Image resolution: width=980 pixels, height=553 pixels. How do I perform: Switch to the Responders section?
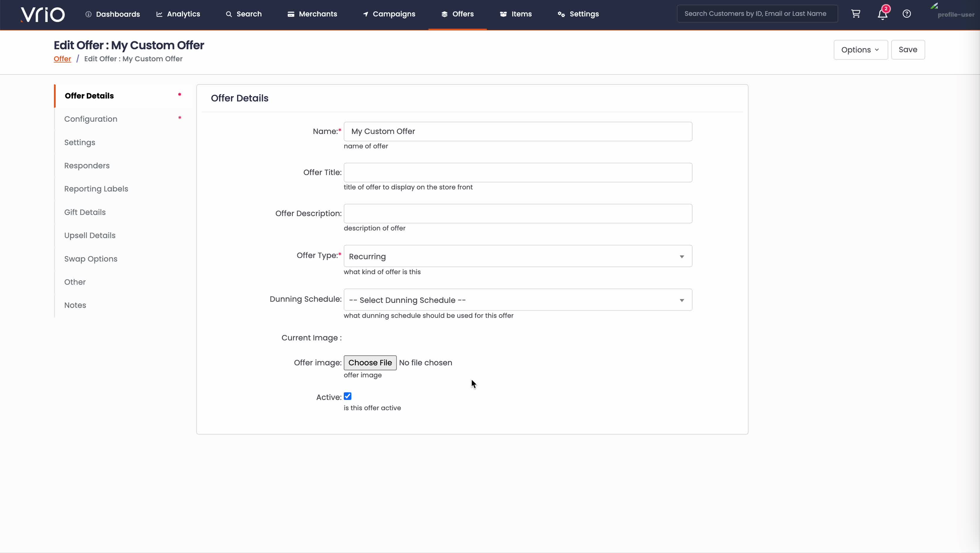point(122,166)
